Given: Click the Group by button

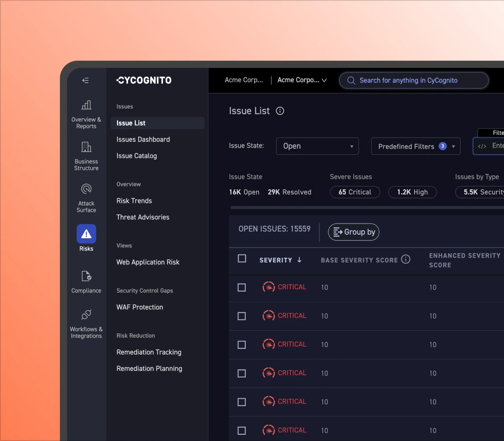Looking at the screenshot, I should pos(353,232).
